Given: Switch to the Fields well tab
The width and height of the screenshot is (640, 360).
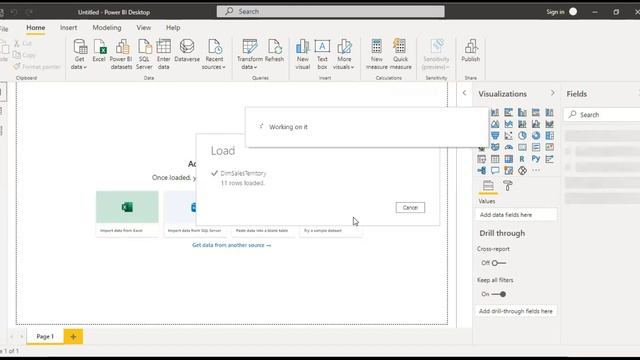Looking at the screenshot, I should click(488, 186).
